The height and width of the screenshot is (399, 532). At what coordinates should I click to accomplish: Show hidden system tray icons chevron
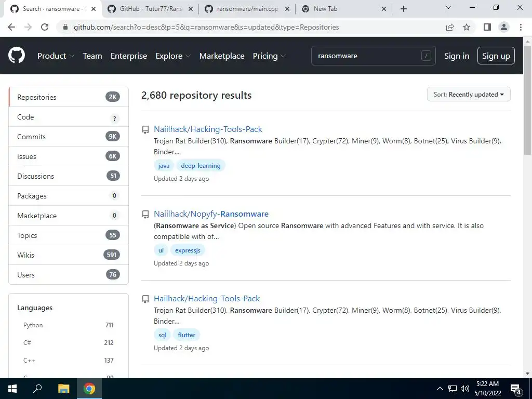click(x=440, y=389)
